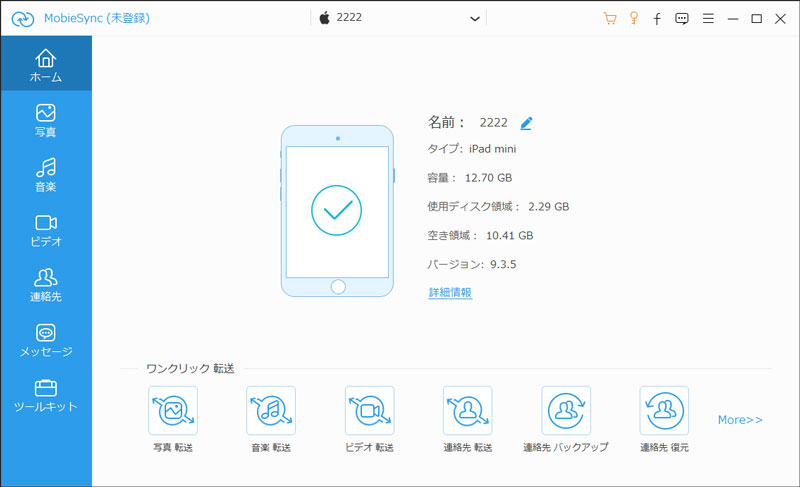Click the 音楽 転送 one-click icon

[271, 411]
